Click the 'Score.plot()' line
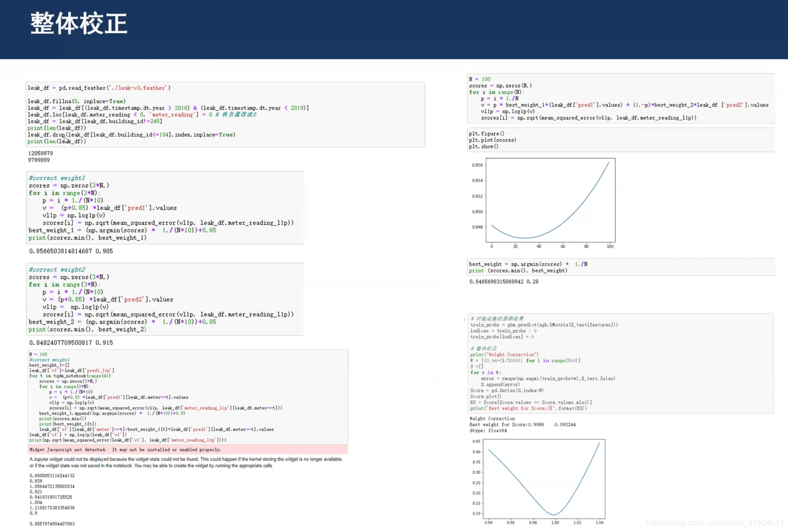The height and width of the screenshot is (532, 788). (486, 396)
